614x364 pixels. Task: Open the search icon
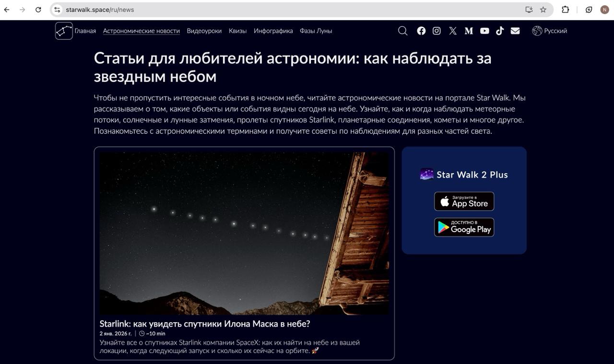pos(402,30)
